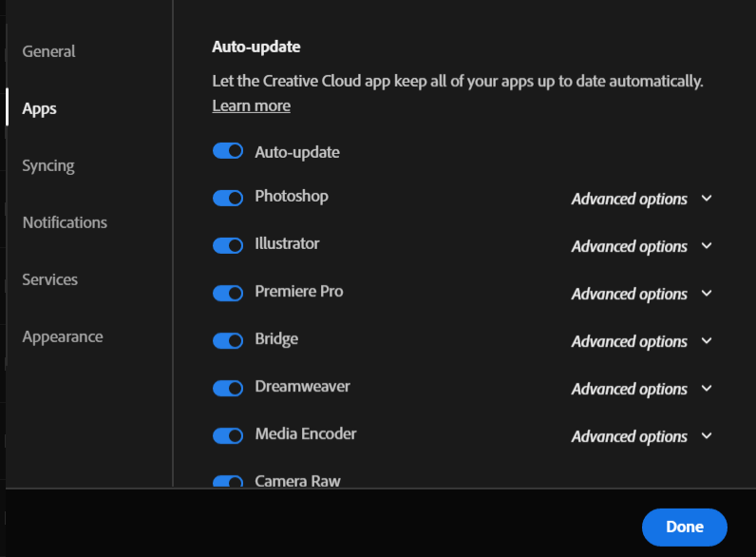The height and width of the screenshot is (557, 756).
Task: Click the Bridge app label
Action: (x=276, y=338)
